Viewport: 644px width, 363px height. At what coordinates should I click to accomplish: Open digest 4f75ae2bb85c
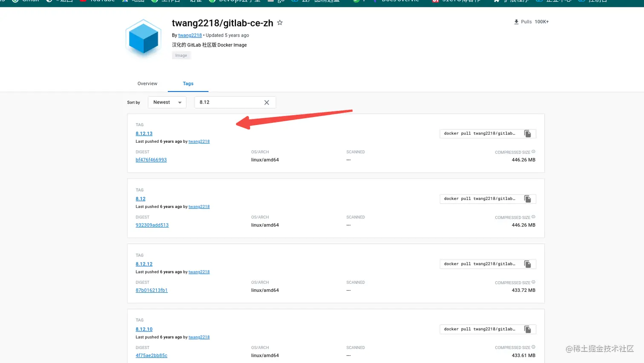151,355
